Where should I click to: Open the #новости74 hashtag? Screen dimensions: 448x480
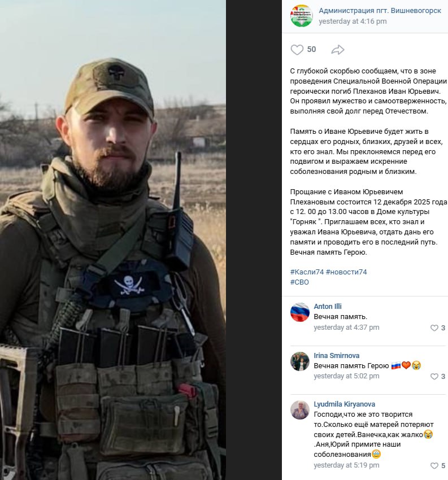pyautogui.click(x=346, y=272)
